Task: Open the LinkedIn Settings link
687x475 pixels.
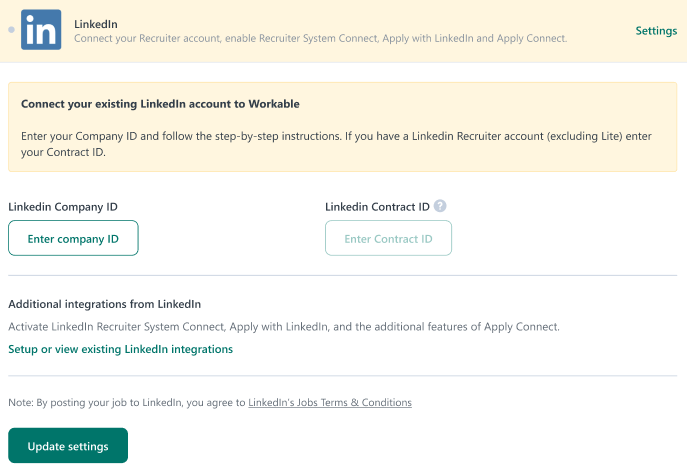Action: [656, 31]
